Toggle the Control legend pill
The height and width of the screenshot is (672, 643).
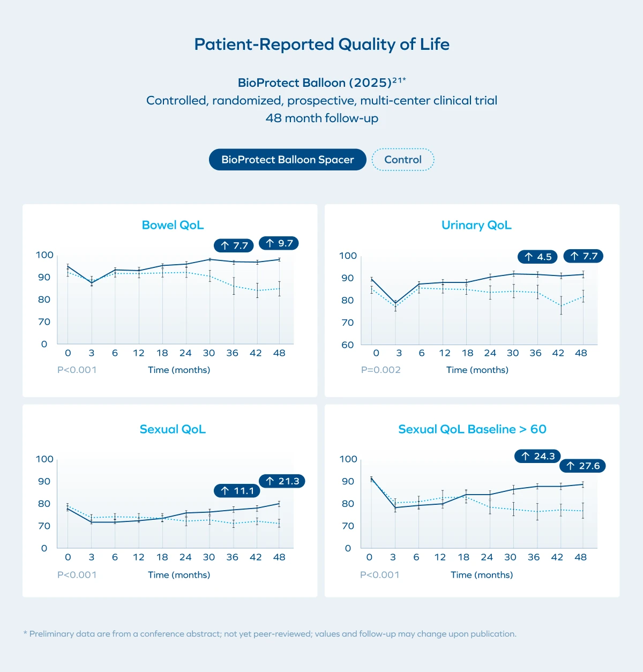(403, 160)
